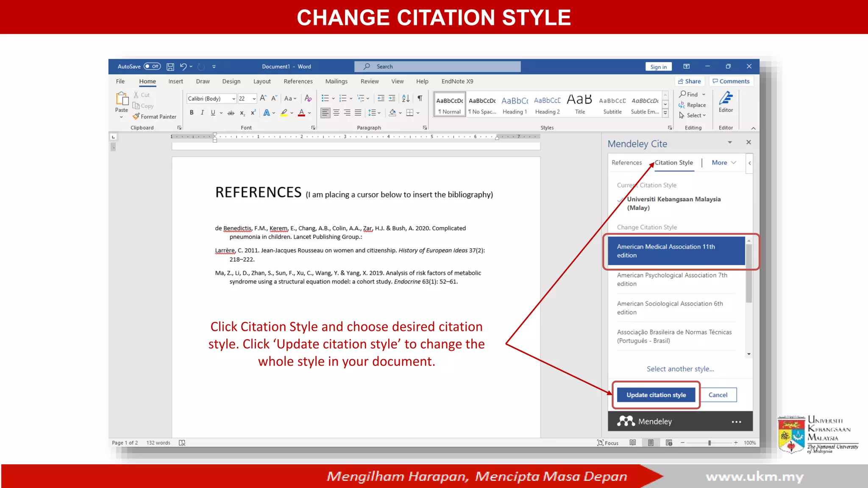Click Replace in Editing group
This screenshot has height=488, width=868.
point(692,105)
